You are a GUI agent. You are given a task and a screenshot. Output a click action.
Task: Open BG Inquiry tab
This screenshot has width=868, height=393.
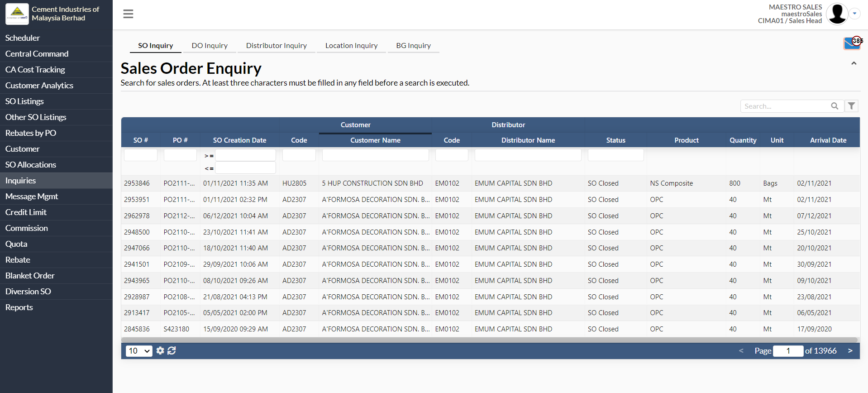click(413, 45)
